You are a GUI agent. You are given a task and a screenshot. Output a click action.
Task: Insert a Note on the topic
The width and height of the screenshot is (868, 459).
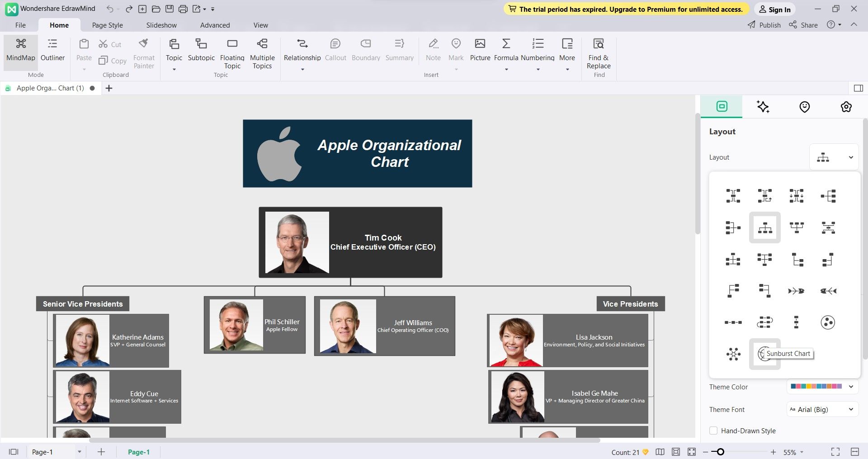433,50
